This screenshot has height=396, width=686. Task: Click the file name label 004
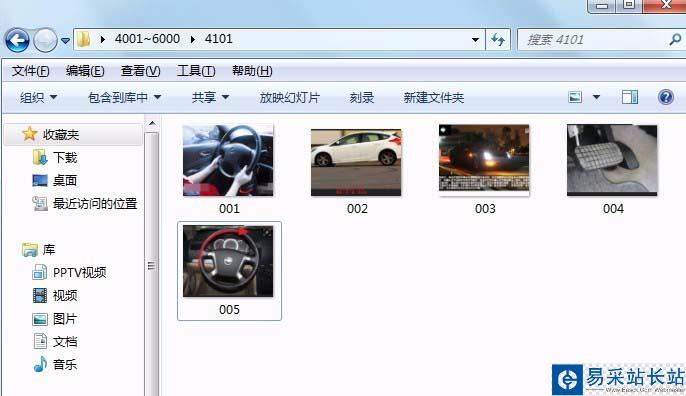tap(613, 209)
